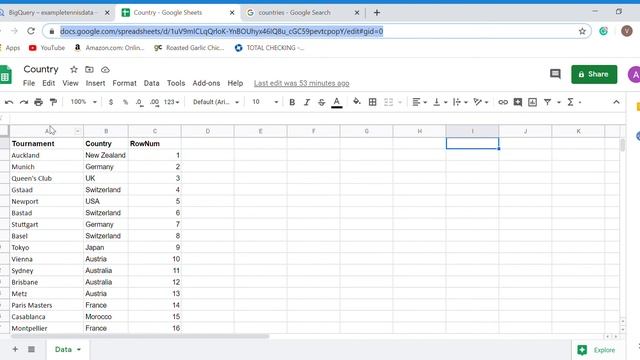
Task: Reload the page
Action: point(31,31)
